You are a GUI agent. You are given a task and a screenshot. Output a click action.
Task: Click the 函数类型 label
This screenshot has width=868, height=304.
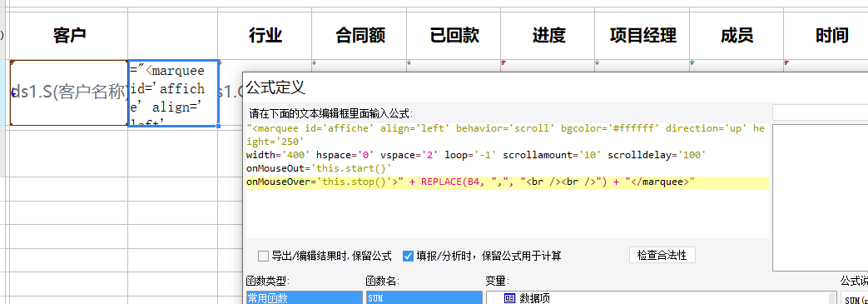tap(268, 282)
